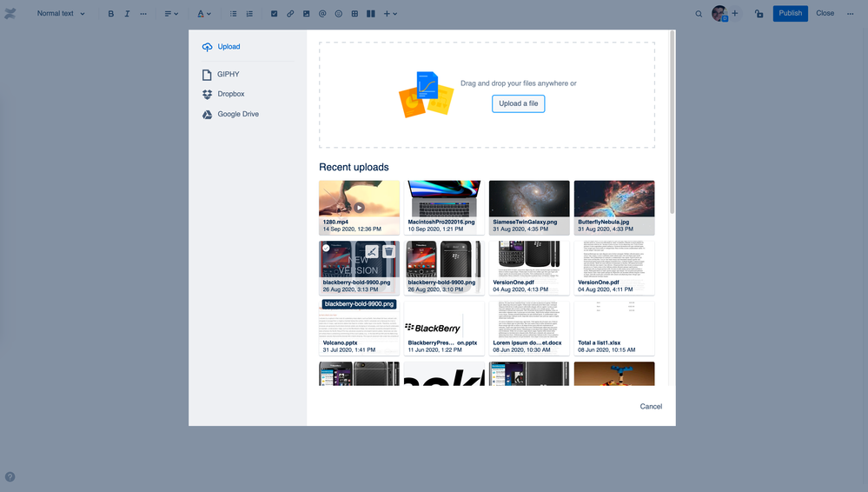Click the dialog's vertical scrollbar
The image size is (868, 492).
point(672,122)
